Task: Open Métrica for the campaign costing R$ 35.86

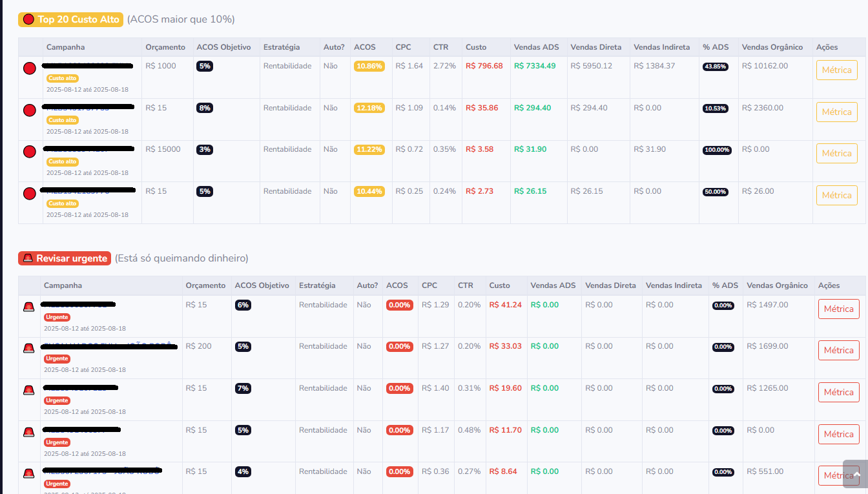Action: tap(838, 112)
